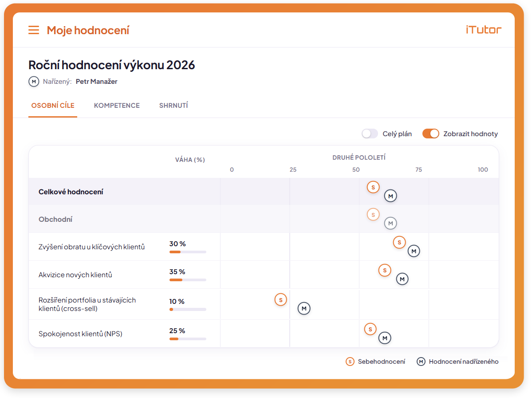Click self-assessment S marker in Celkové hodnocení row
Viewport: 532px width, 405px height.
373,187
